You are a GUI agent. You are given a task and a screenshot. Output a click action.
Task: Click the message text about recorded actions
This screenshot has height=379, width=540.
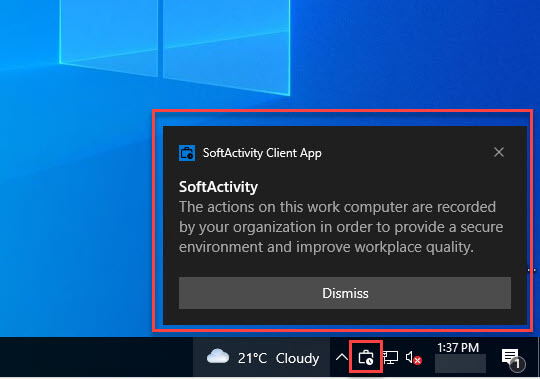coord(341,227)
